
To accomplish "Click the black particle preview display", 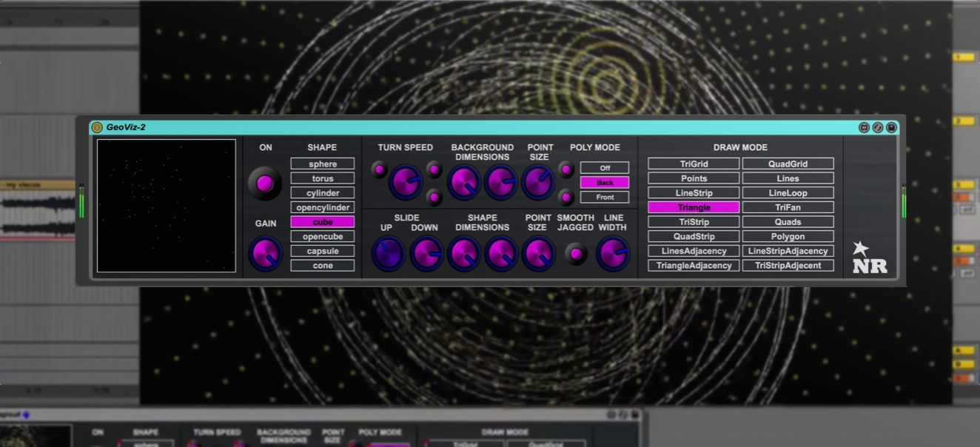I will [x=167, y=206].
